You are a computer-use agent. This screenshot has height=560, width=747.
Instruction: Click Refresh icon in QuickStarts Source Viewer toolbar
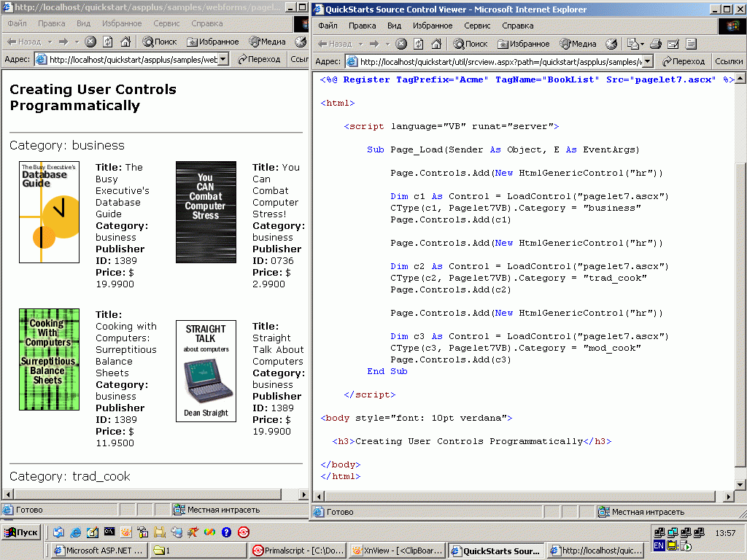pyautogui.click(x=419, y=44)
